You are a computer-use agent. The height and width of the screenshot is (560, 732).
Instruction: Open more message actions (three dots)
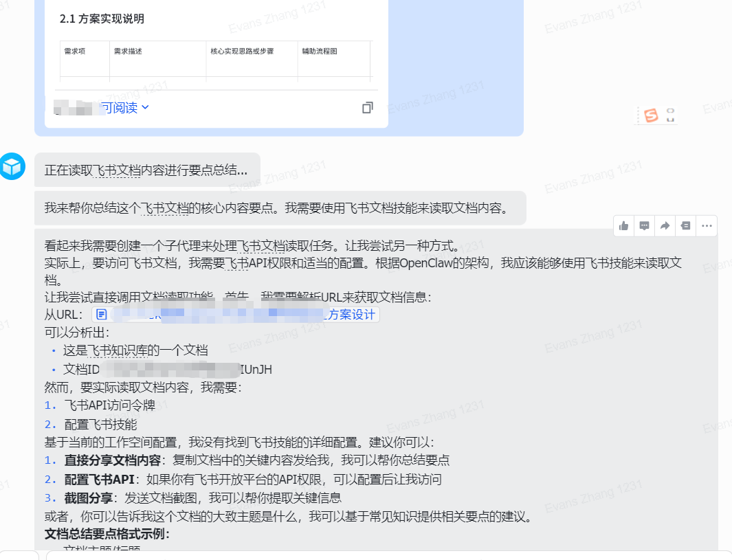pos(707,226)
